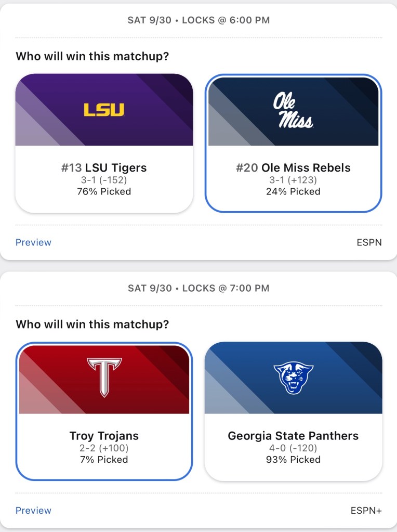
Task: Tap the 24% Picked text
Action: click(x=293, y=191)
